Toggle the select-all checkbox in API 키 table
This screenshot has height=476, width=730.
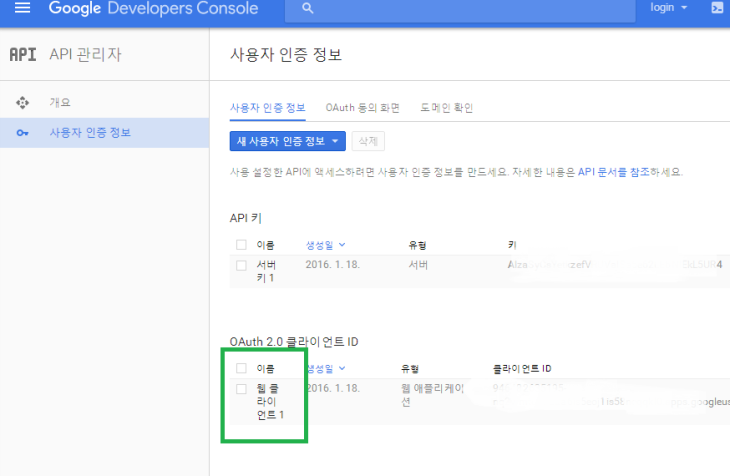click(241, 244)
